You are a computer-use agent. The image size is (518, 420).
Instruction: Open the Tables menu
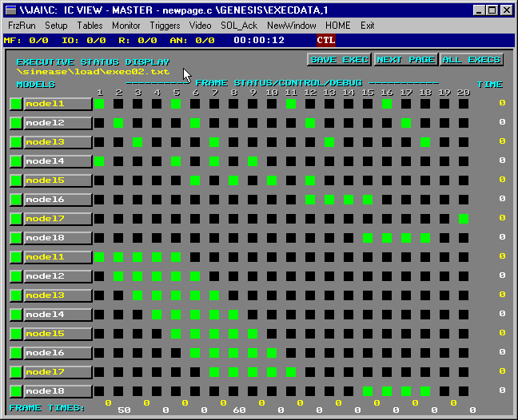click(x=90, y=26)
